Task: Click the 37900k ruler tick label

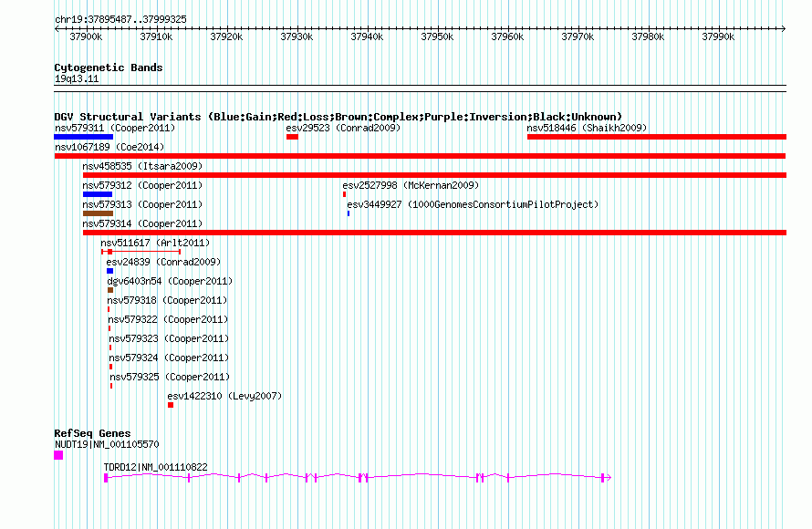Action: coord(86,36)
